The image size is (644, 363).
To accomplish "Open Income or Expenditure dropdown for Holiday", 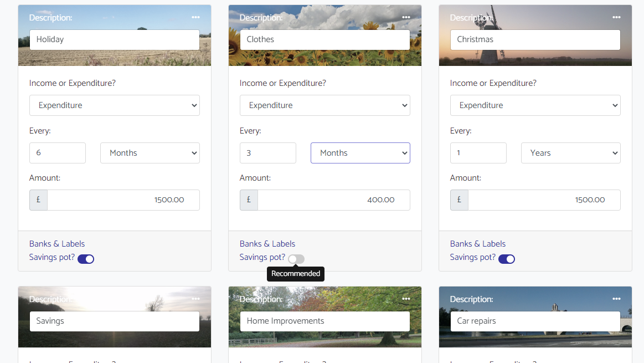I will 115,105.
